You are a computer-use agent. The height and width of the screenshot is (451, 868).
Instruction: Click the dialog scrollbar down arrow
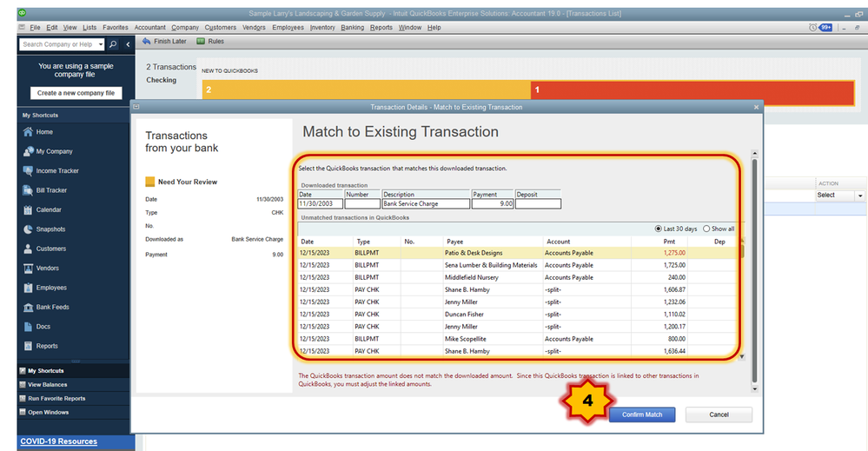(x=754, y=389)
